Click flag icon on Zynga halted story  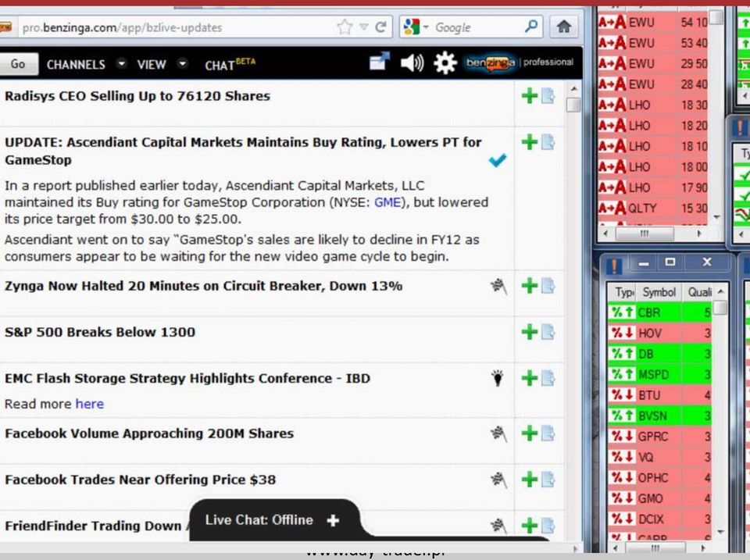(499, 287)
